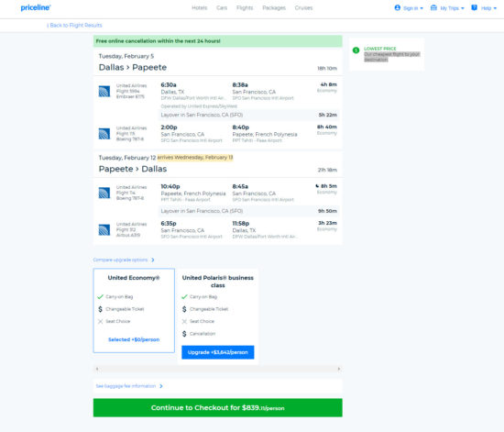Click Seat Choice X icon in United Economy
Image resolution: width=504 pixels, height=432 pixels.
pyautogui.click(x=100, y=321)
